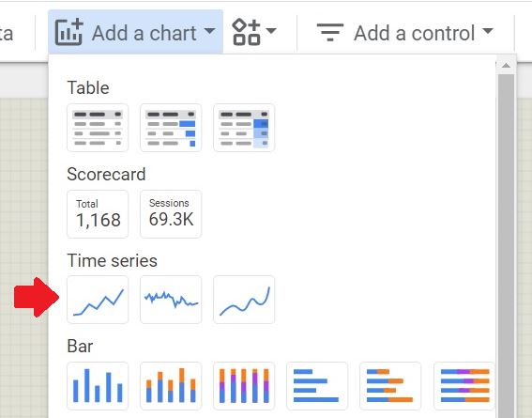
Task: Select the 100% stacked horizontal bar chart
Action: pyautogui.click(x=464, y=386)
